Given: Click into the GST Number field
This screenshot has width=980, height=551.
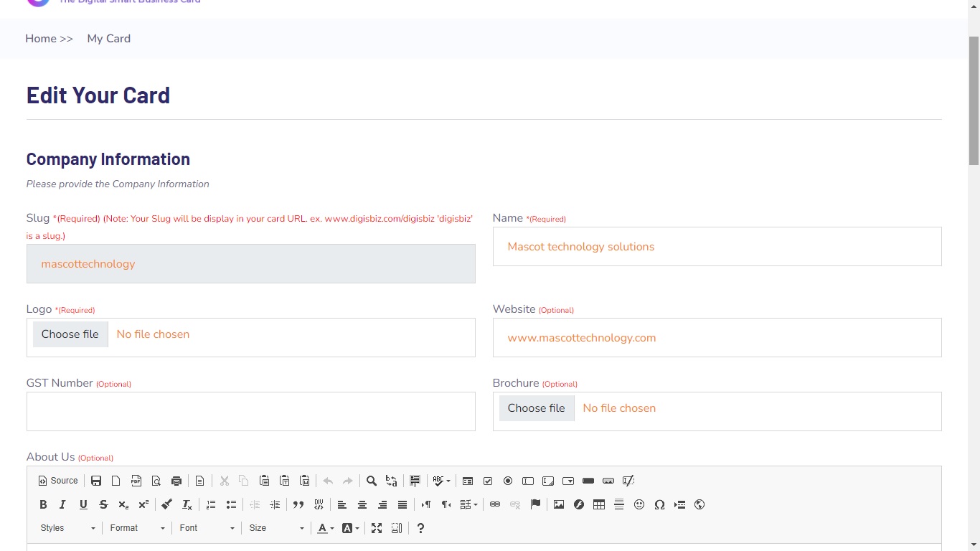Looking at the screenshot, I should [251, 412].
